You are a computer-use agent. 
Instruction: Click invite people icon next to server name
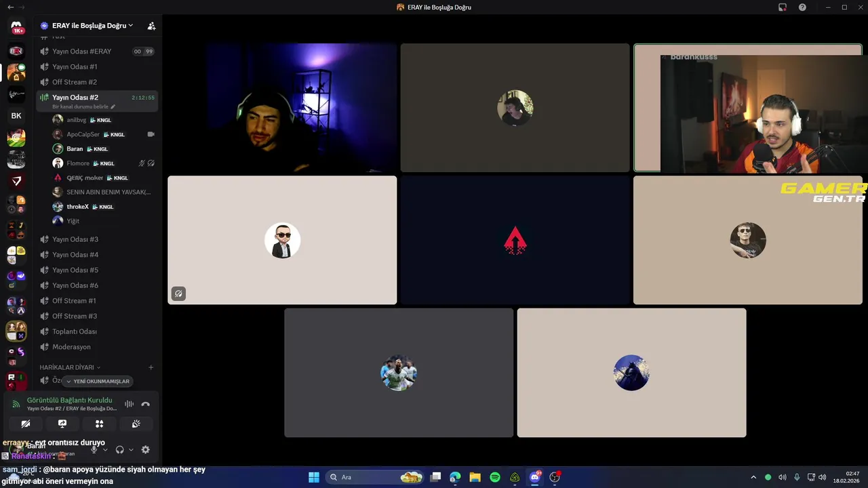(151, 26)
